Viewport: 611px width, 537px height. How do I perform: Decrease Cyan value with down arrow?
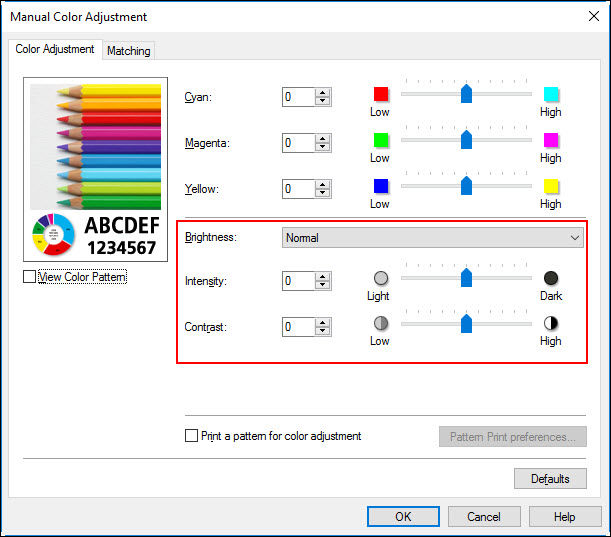322,101
